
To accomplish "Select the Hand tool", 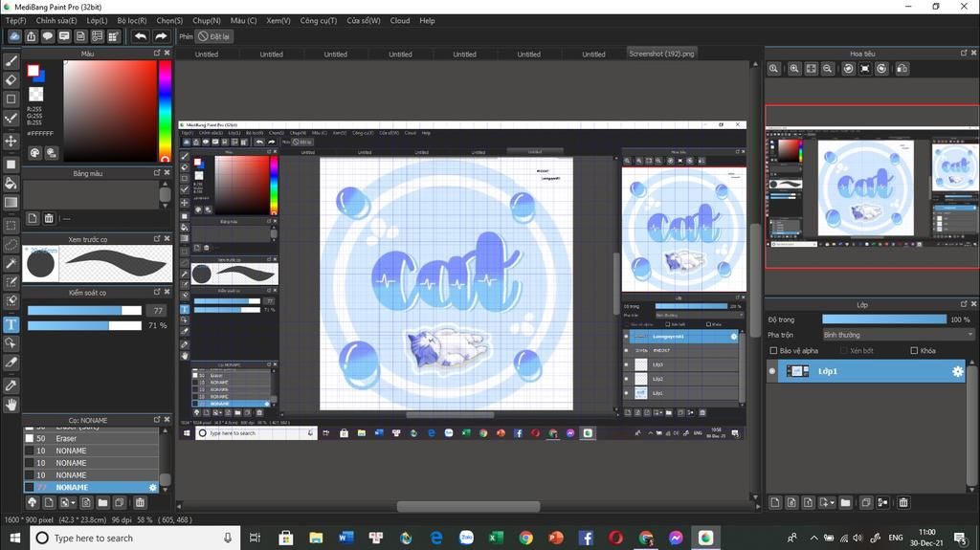I will 11,405.
